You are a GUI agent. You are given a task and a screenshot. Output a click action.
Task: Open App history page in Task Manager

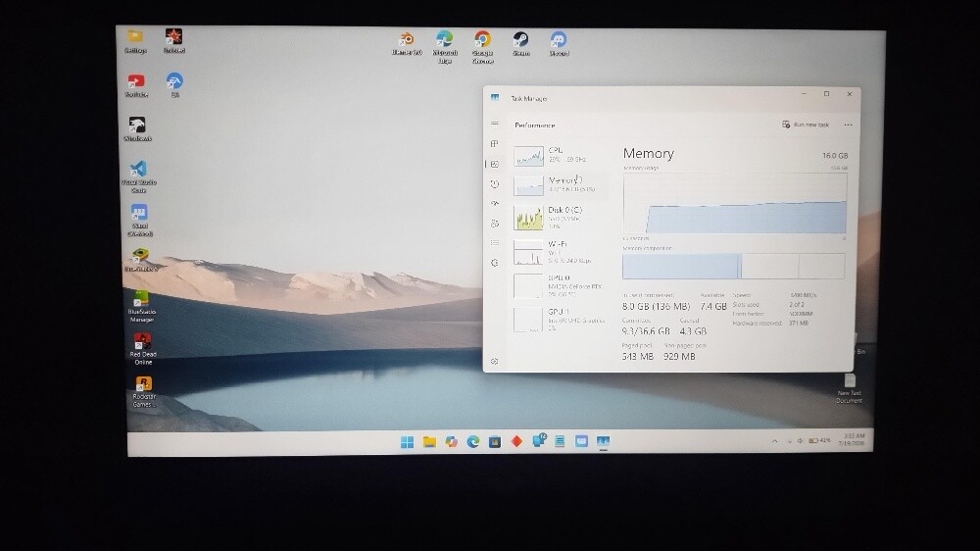click(494, 184)
